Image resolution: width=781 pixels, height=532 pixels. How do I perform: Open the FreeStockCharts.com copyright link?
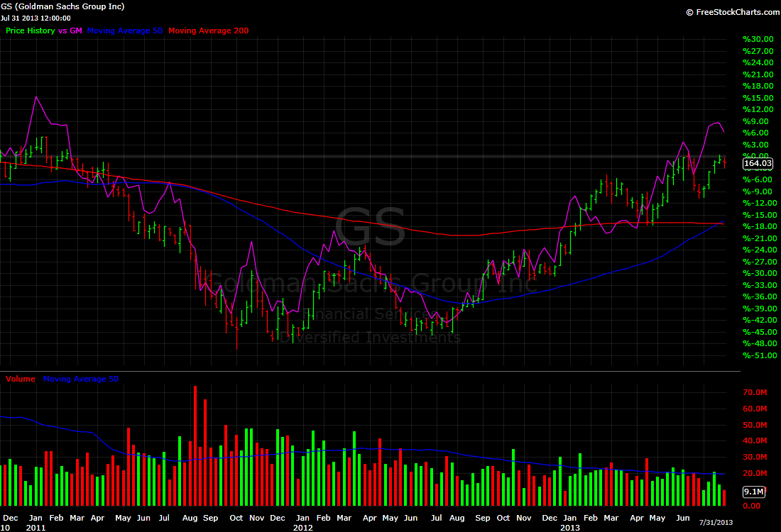[733, 12]
